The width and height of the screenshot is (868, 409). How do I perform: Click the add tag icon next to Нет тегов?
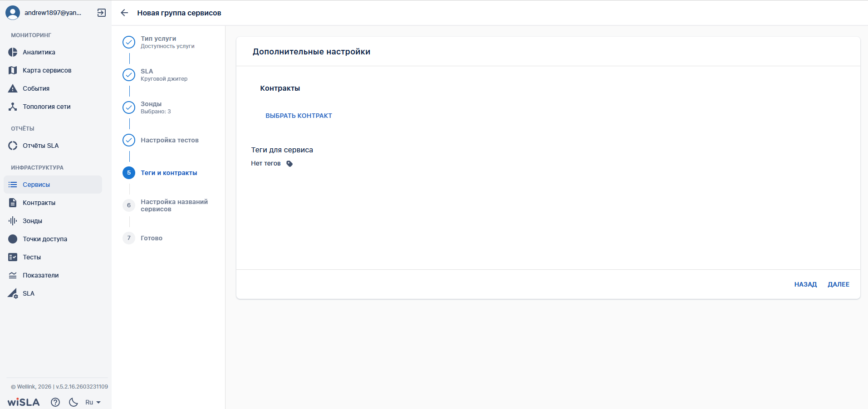point(289,164)
